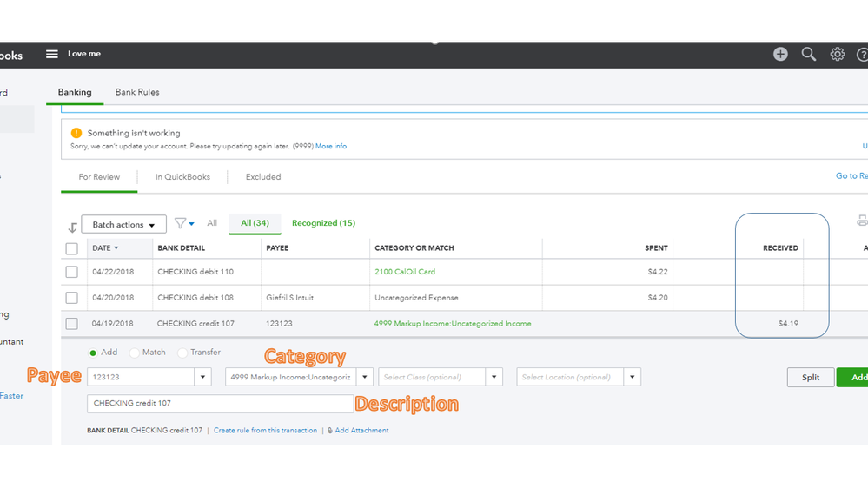Open the For Review tab
The height and width of the screenshot is (488, 868).
click(99, 177)
